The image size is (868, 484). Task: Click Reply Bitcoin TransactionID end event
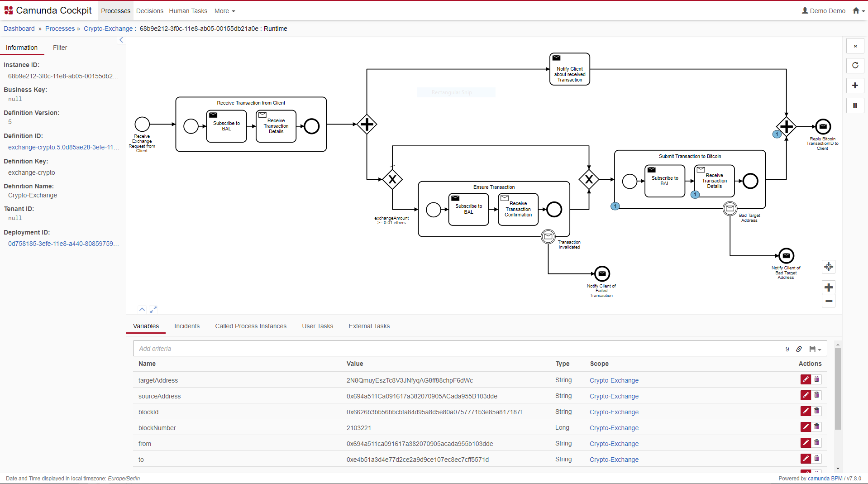point(823,127)
